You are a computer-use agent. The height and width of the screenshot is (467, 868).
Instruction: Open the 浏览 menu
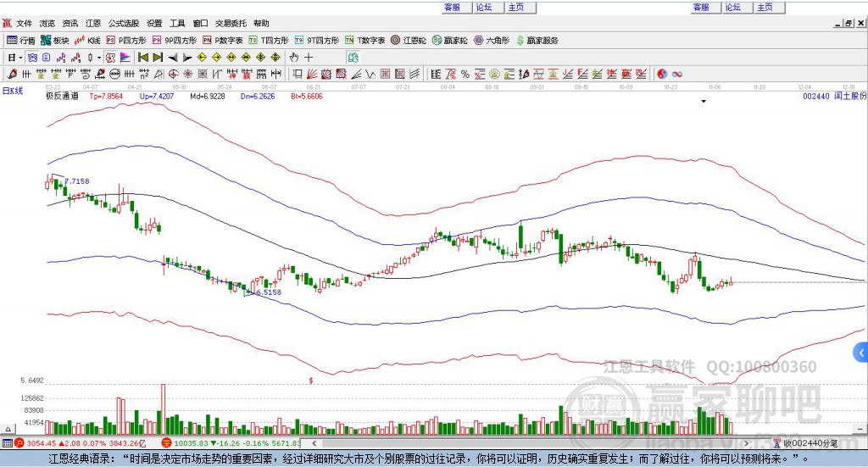[x=47, y=23]
